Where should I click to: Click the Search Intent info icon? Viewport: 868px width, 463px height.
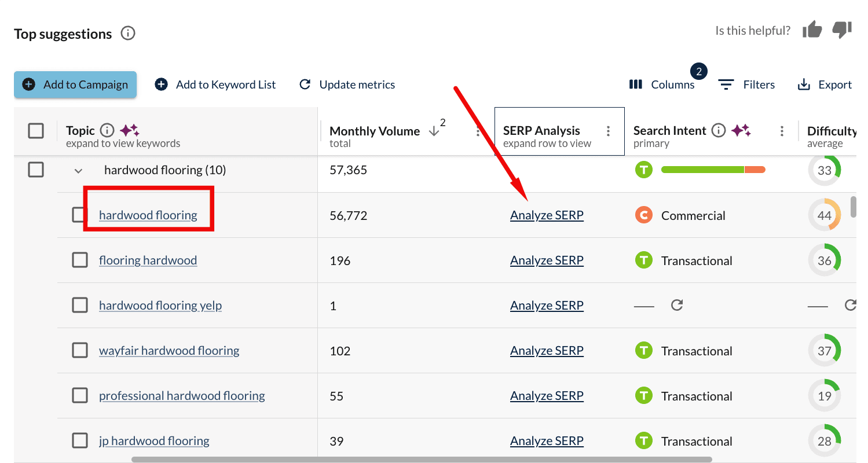point(719,130)
